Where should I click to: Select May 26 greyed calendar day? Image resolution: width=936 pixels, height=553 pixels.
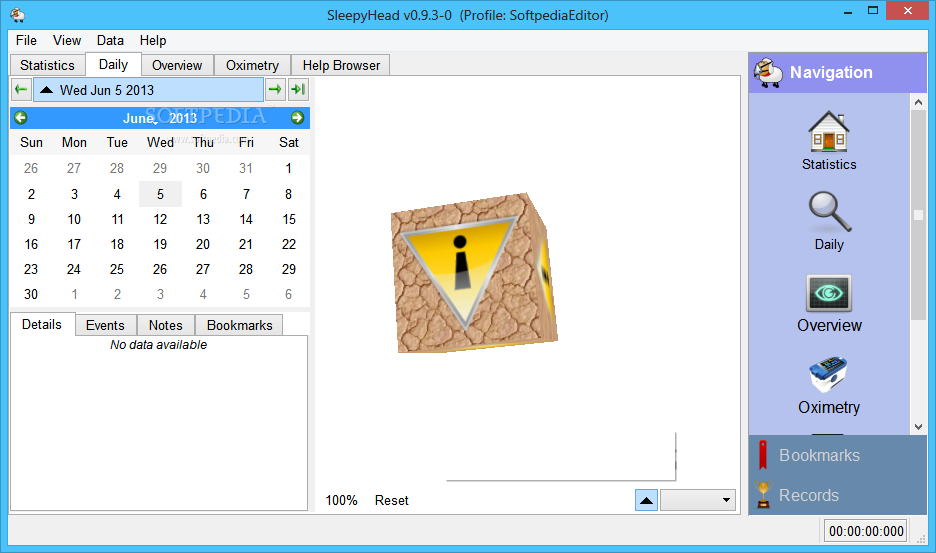point(31,168)
